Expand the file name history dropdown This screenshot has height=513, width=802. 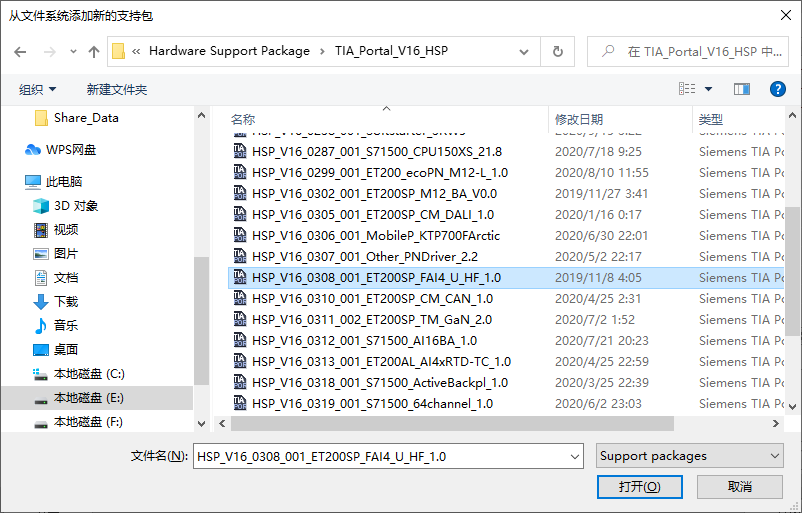point(575,456)
